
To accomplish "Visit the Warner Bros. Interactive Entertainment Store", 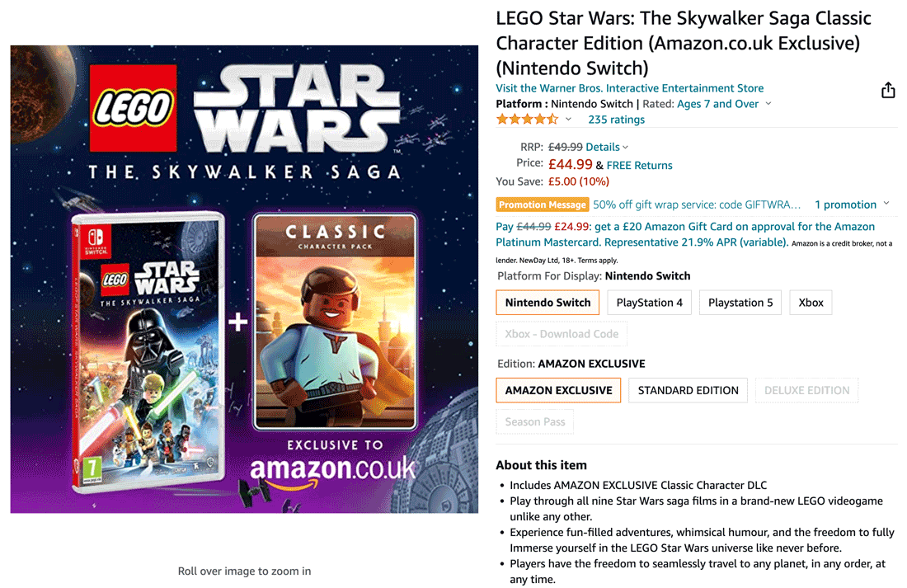I will pos(629,88).
